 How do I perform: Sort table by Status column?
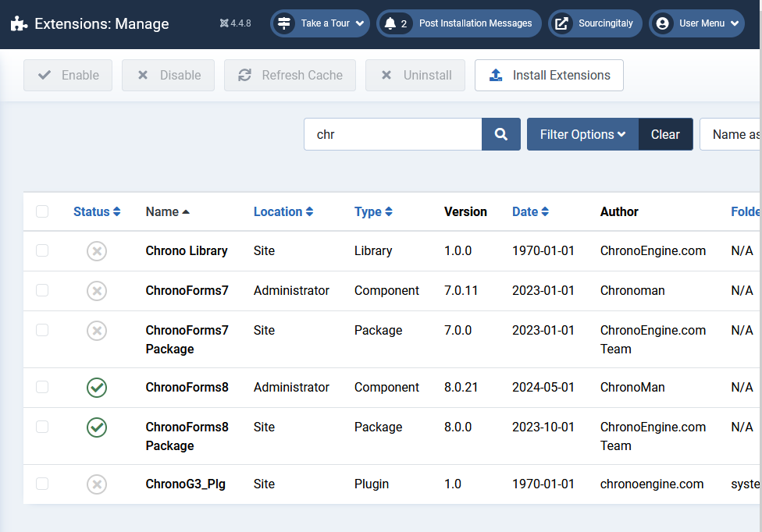pos(97,211)
